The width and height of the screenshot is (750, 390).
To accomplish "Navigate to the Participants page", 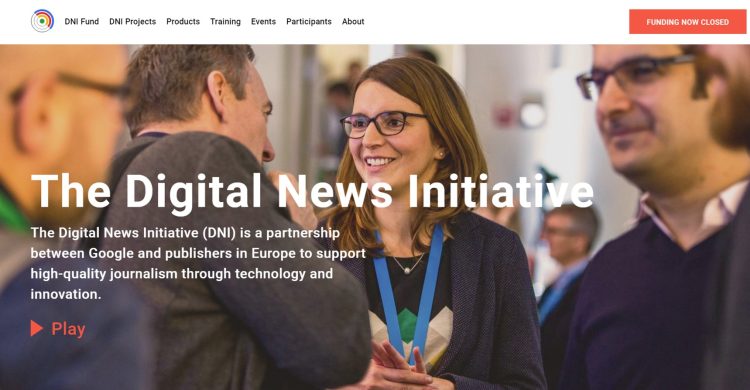I will (309, 22).
